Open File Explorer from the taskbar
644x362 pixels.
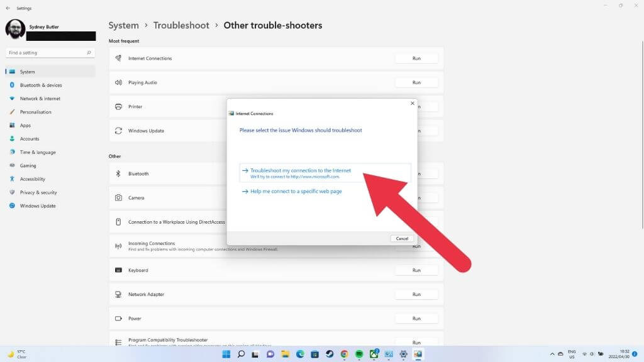click(285, 354)
